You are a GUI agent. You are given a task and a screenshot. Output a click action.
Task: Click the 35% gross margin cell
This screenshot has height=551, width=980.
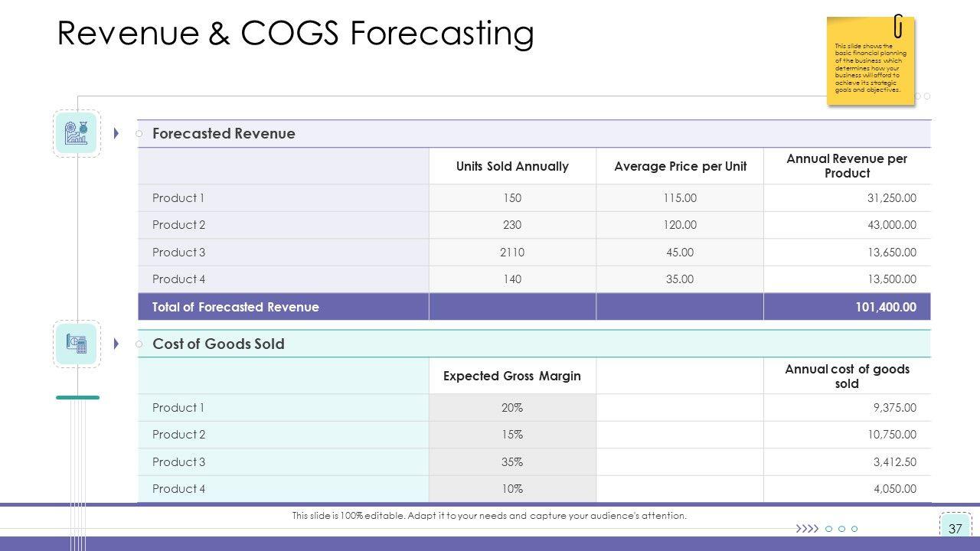pos(512,462)
